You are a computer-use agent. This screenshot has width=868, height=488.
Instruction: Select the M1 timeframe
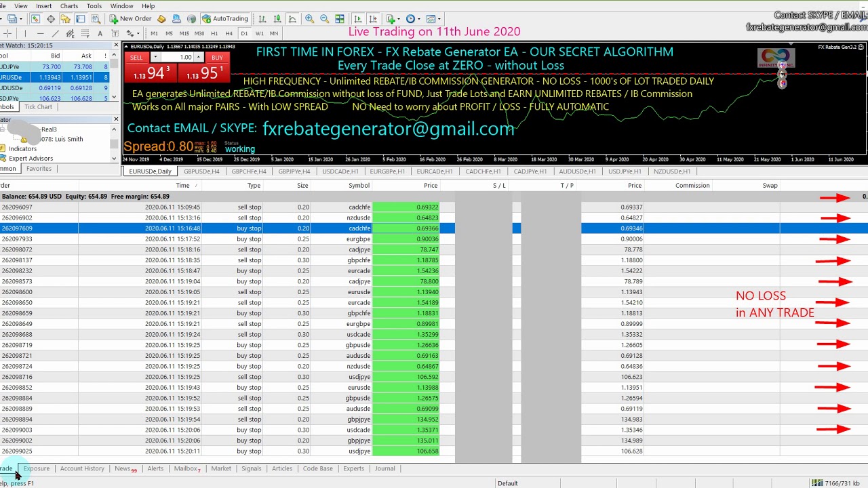coord(154,33)
